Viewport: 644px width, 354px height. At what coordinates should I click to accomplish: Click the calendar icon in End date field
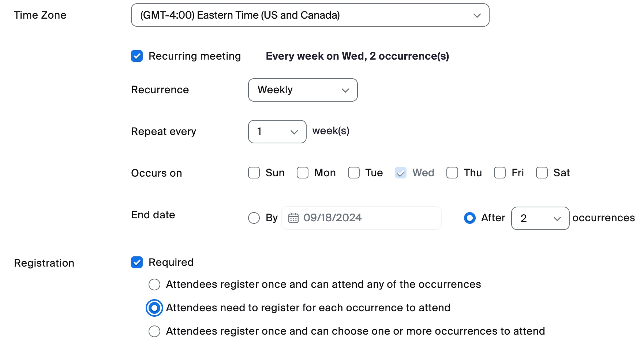(x=293, y=218)
